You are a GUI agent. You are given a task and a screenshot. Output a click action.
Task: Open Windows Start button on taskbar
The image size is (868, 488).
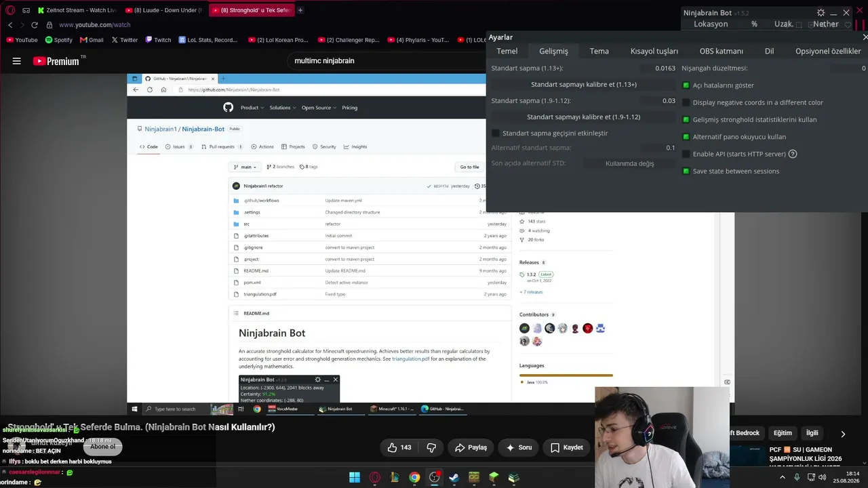pos(355,477)
